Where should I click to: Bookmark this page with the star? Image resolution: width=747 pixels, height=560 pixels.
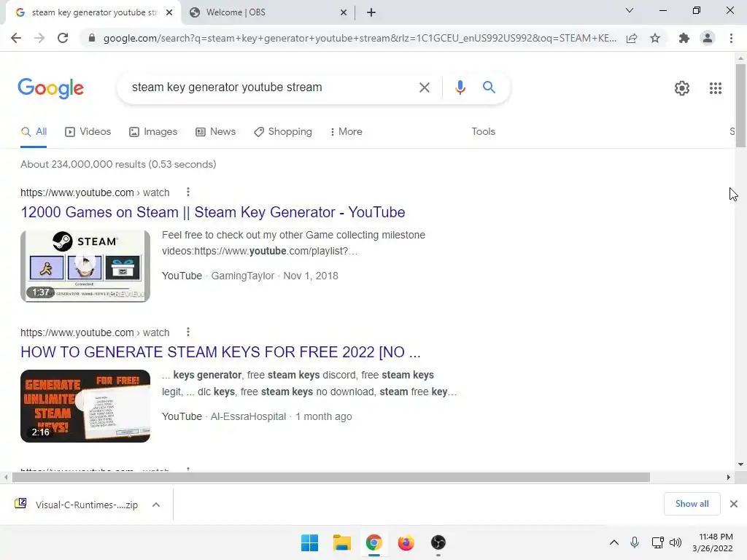[x=655, y=38]
